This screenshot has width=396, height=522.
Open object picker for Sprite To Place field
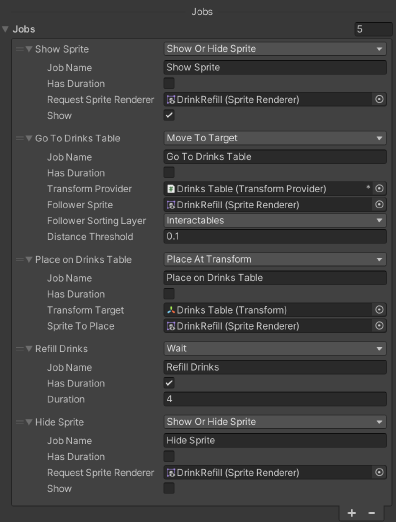[x=379, y=326]
